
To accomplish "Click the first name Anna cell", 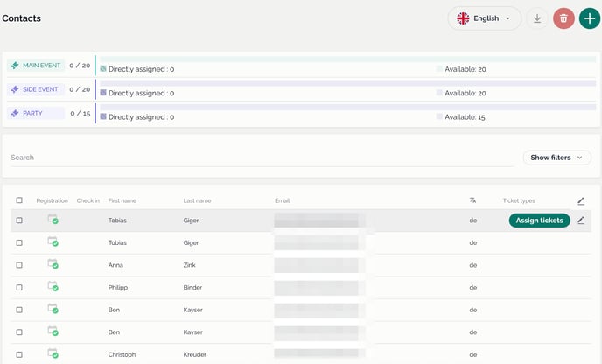I will coord(115,265).
